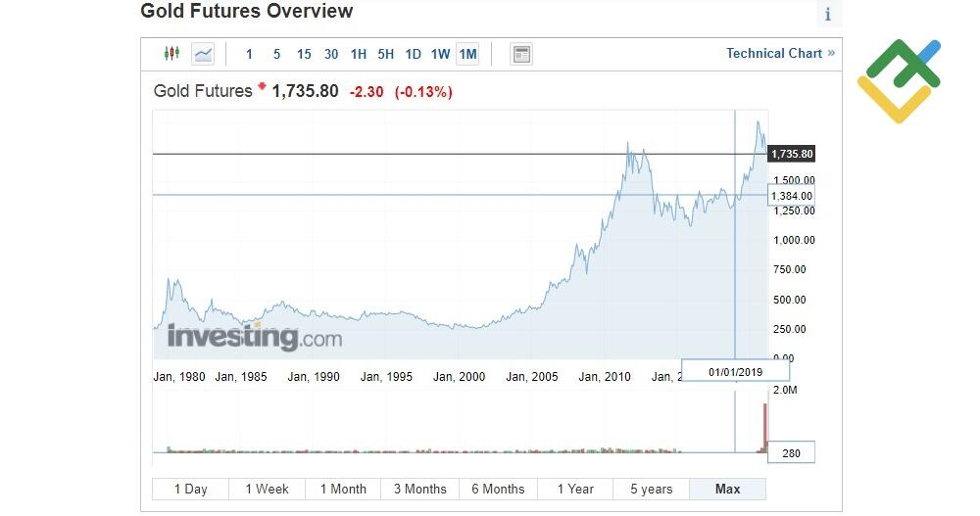Show the 1 Year range
980x516 pixels.
575,489
